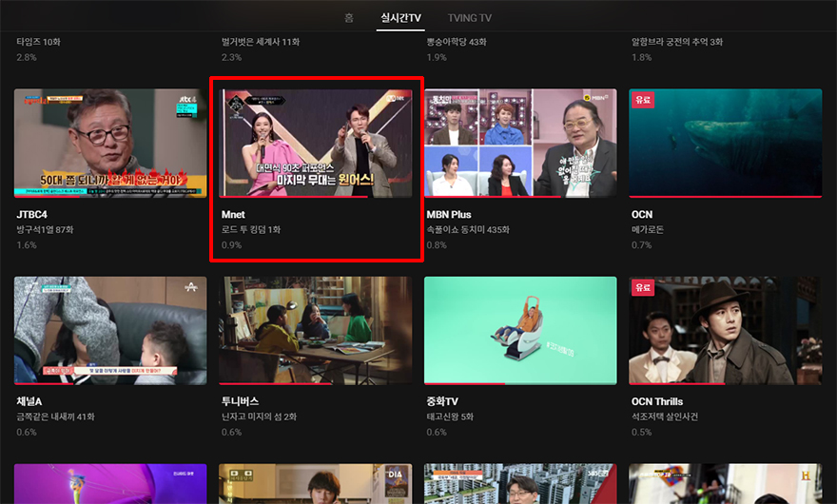The width and height of the screenshot is (837, 504).
Task: Open the OCN shark movie thumbnail
Action: point(726,143)
